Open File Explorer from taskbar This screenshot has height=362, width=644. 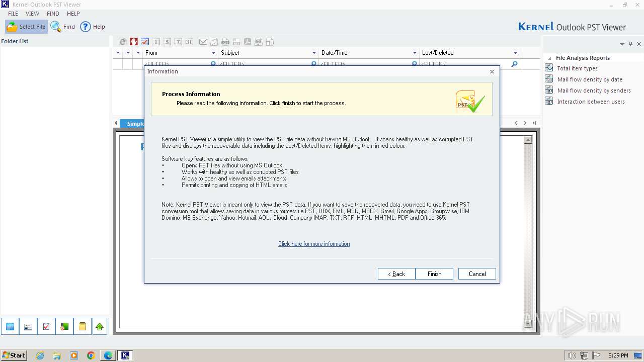(57, 355)
